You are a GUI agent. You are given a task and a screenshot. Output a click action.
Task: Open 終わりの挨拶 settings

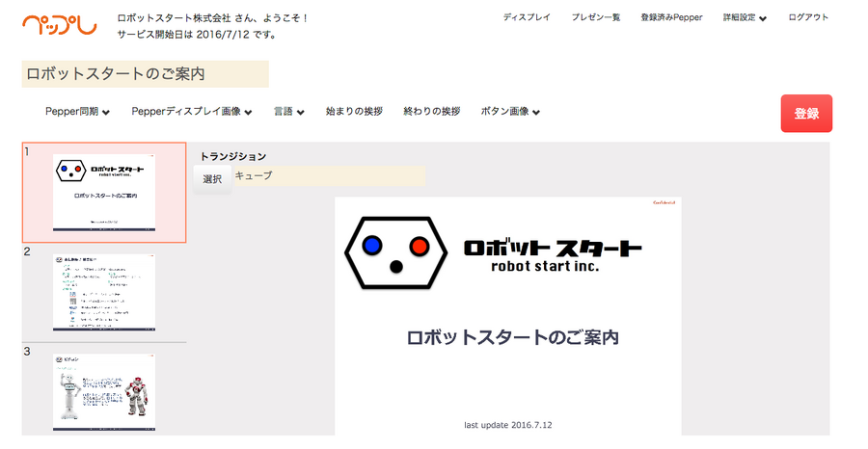tap(431, 112)
